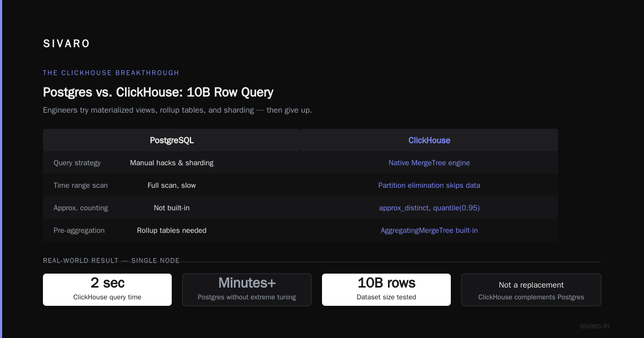Click the 'Query strategy' row label

[77, 163]
